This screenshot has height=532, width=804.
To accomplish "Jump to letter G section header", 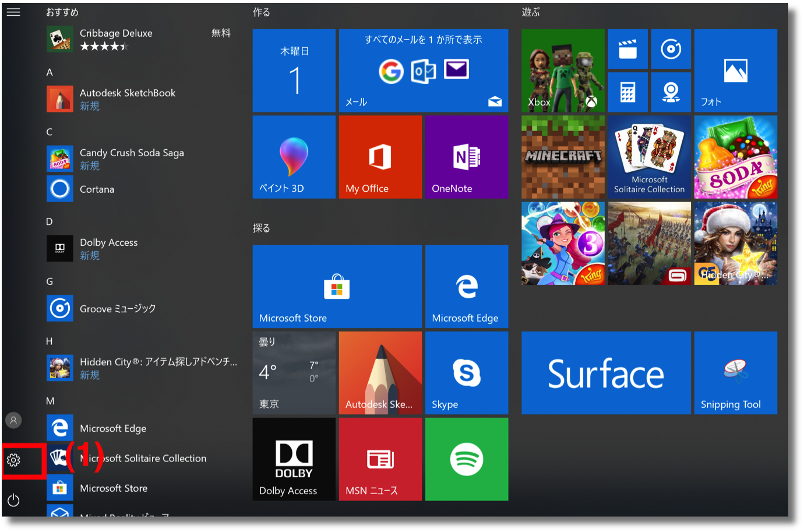I will point(50,281).
